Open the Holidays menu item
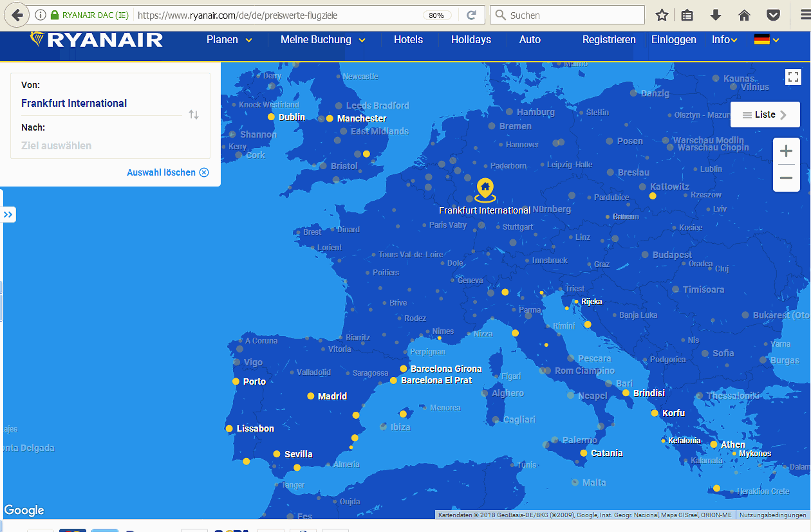This screenshot has height=532, width=811. (471, 40)
